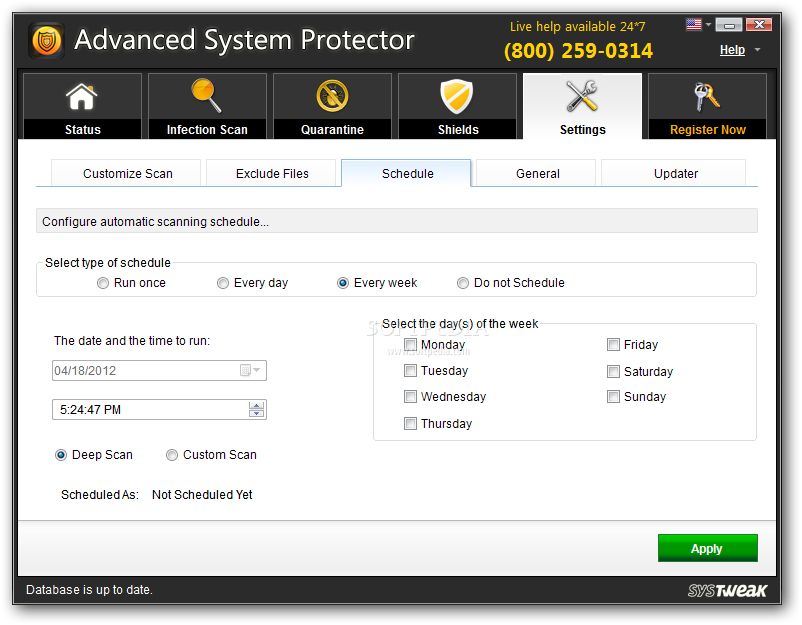This screenshot has height=625, width=802.
Task: Go to the Shields label
Action: click(x=458, y=130)
